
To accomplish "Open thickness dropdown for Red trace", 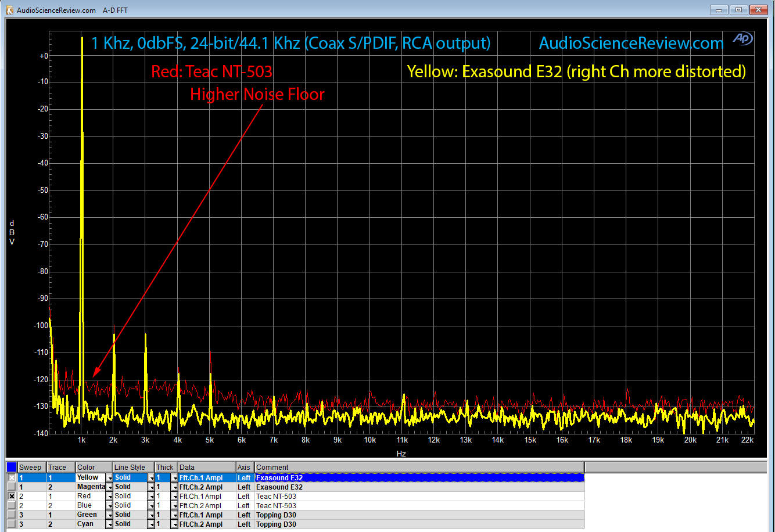I will [174, 496].
